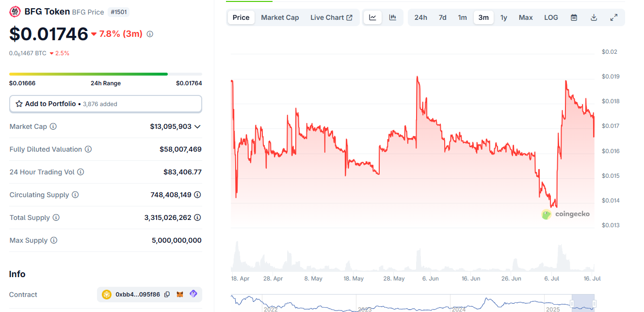Click the $0.01764 range high value
644x312 pixels.
(189, 83)
